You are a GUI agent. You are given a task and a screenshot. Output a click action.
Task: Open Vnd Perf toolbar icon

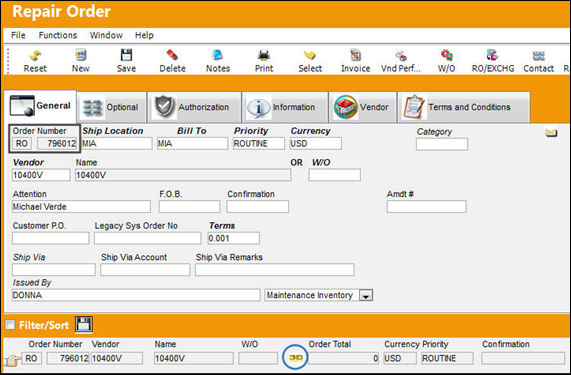point(401,61)
